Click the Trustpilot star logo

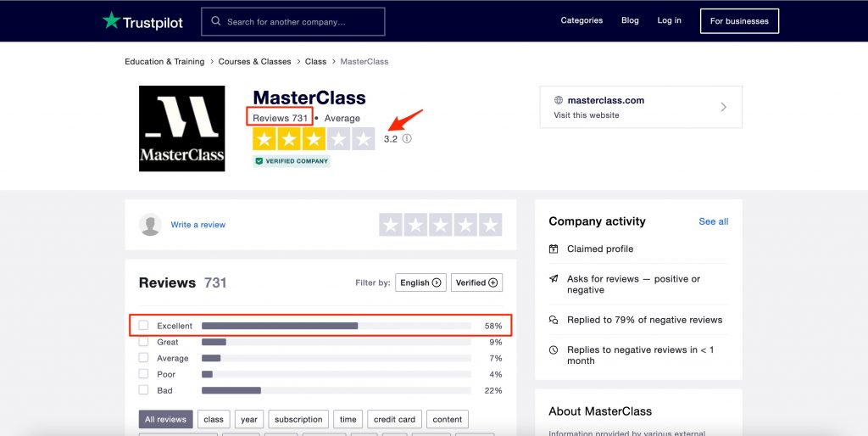[x=111, y=20]
